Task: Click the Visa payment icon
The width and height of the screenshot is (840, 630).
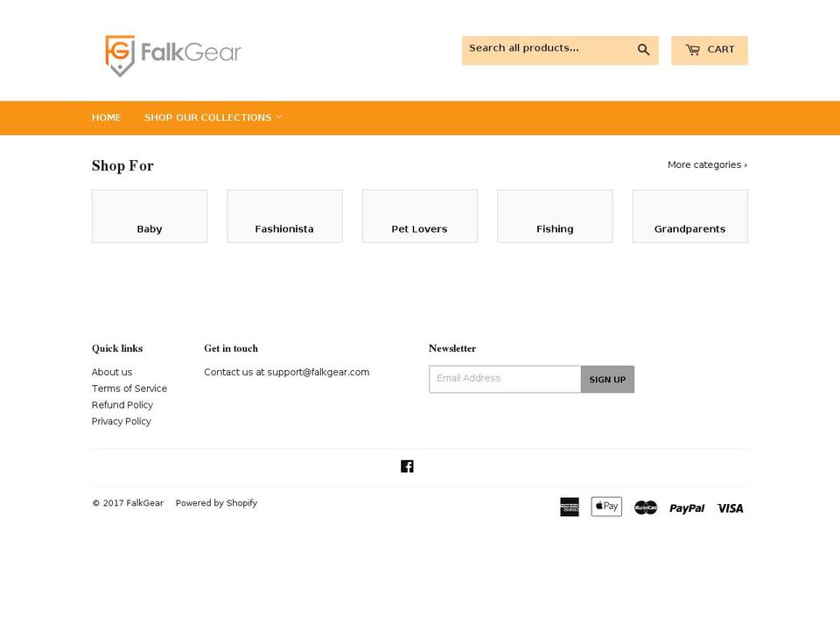Action: [730, 508]
